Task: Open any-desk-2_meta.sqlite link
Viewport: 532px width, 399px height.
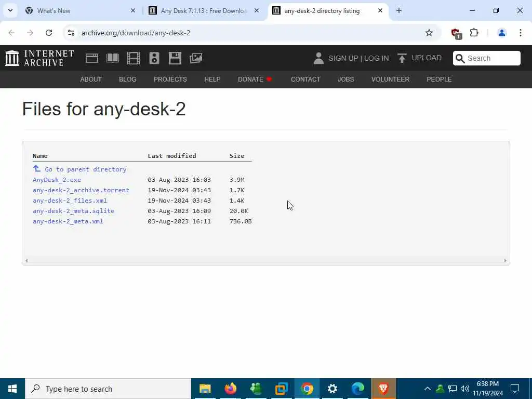Action: tap(73, 211)
